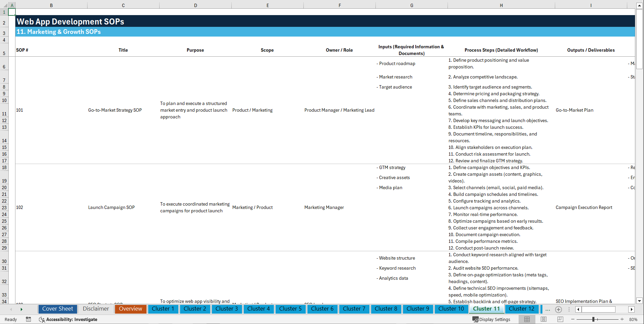This screenshot has width=644, height=324.
Task: Switch to the Cluster 12 sheet
Action: click(x=522, y=309)
